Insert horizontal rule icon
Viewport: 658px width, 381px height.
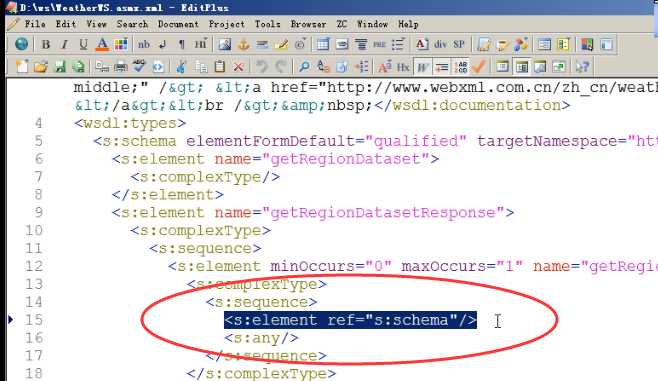tap(262, 44)
